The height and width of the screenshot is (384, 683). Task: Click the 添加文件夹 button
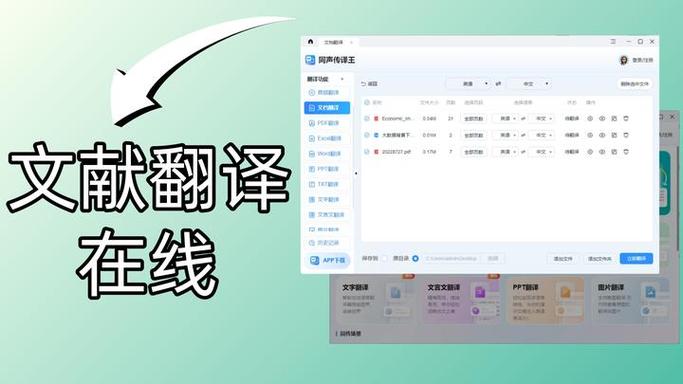[x=599, y=259]
